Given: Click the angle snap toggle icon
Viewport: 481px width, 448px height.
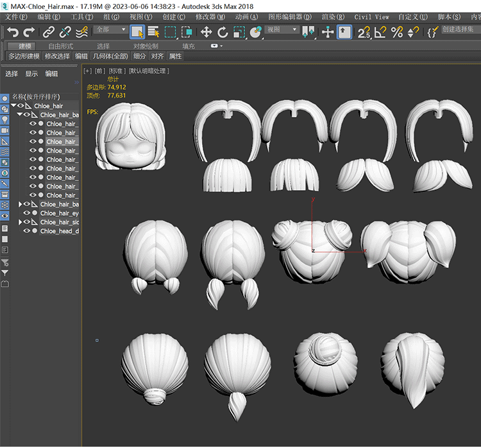Looking at the screenshot, I should [x=380, y=31].
